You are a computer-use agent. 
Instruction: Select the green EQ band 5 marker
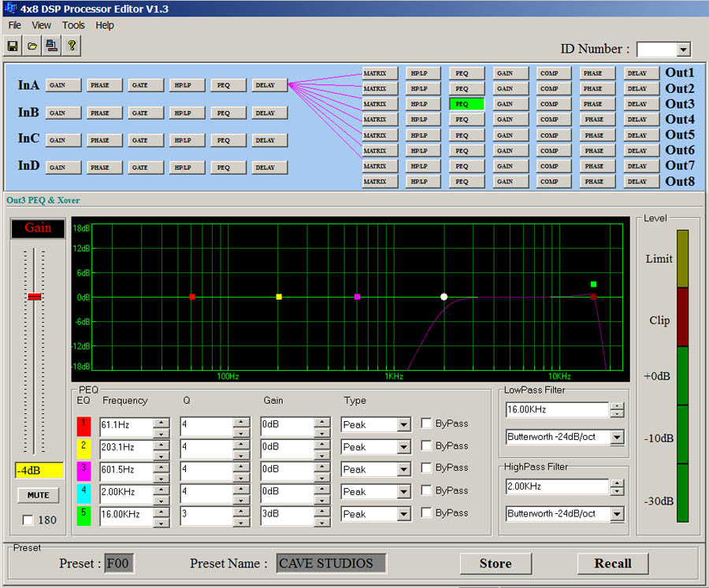(593, 284)
